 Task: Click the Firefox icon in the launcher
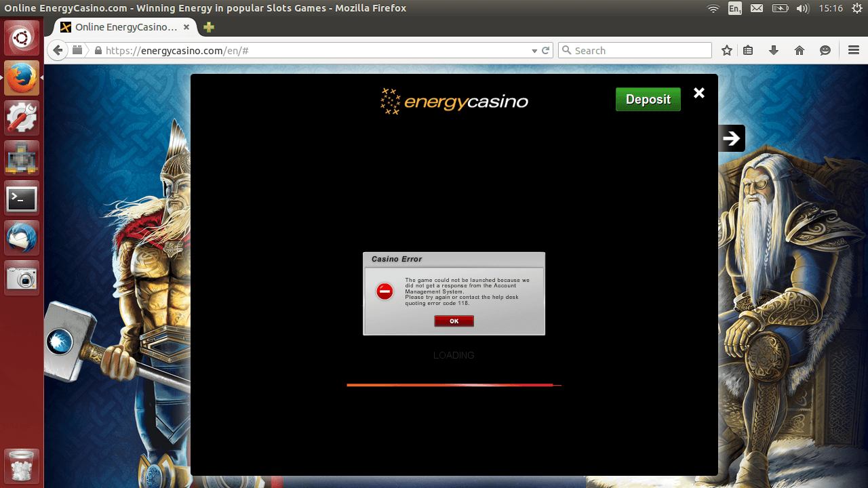(x=22, y=78)
